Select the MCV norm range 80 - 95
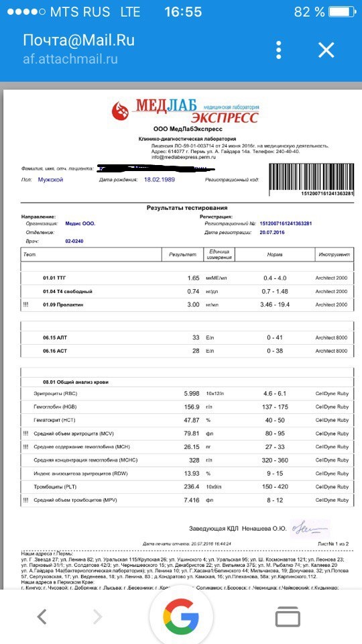 275,433
